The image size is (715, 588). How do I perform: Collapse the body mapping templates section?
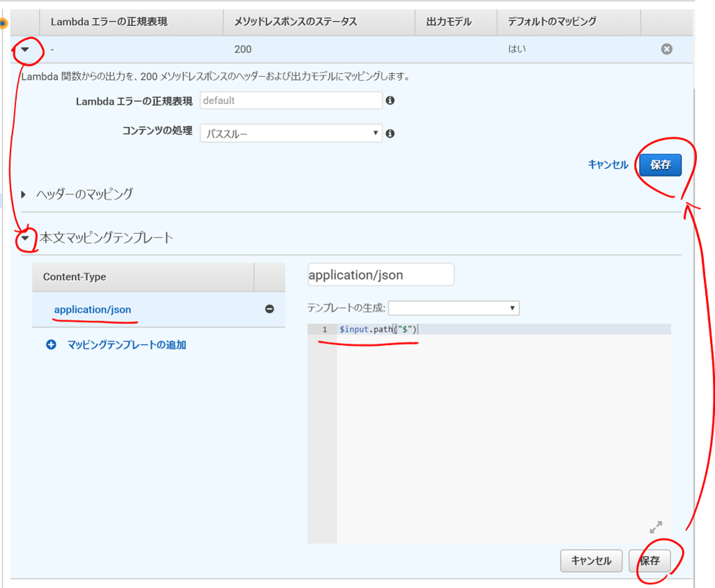[25, 237]
